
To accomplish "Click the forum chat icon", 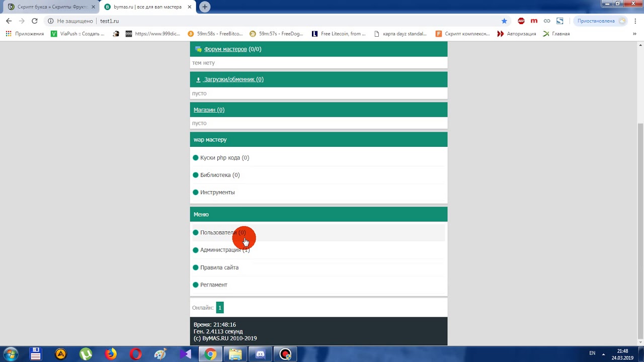I will click(198, 49).
